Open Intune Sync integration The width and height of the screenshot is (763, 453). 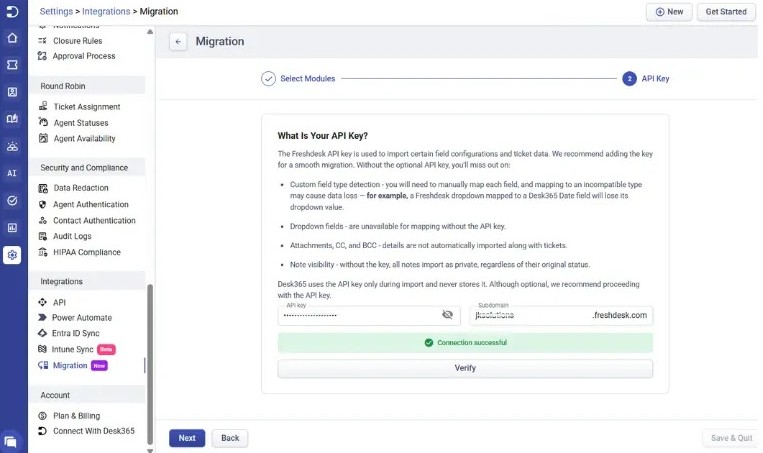[73, 349]
